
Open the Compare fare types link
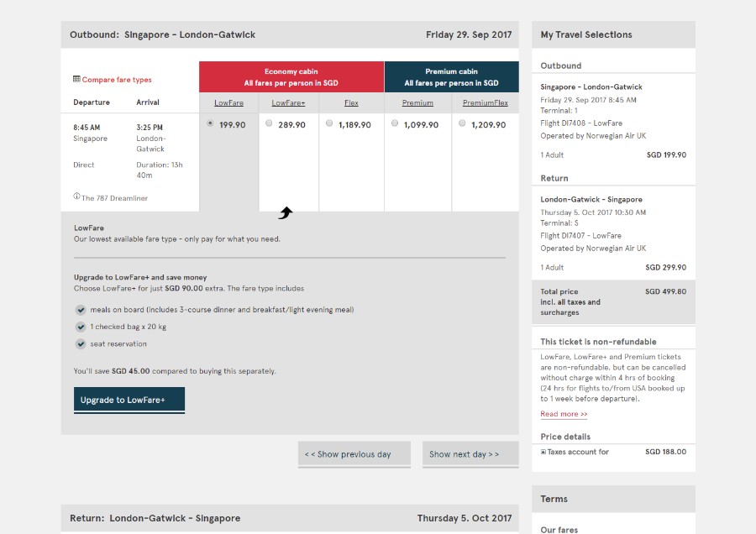coord(117,80)
